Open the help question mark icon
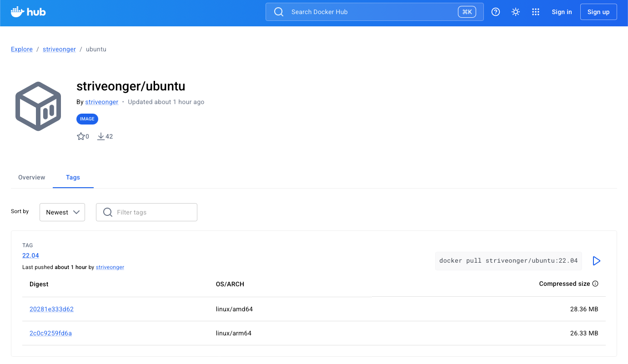Image resolution: width=628 pixels, height=364 pixels. pos(496,12)
